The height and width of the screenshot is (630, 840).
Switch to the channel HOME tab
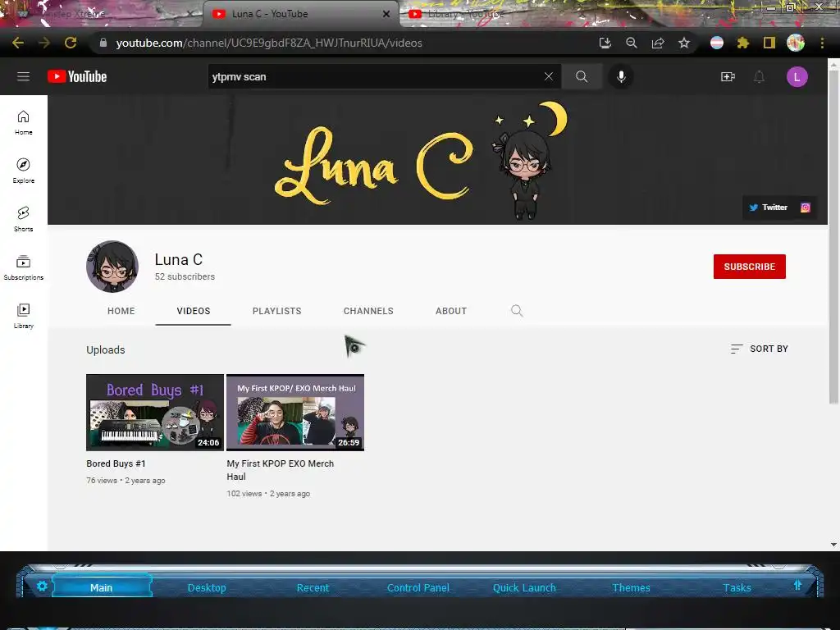121,311
